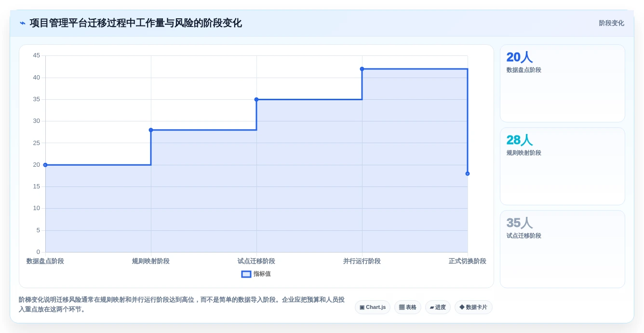
Task: Click the data point at 规则映射阶段 (28)
Action: [x=151, y=130]
